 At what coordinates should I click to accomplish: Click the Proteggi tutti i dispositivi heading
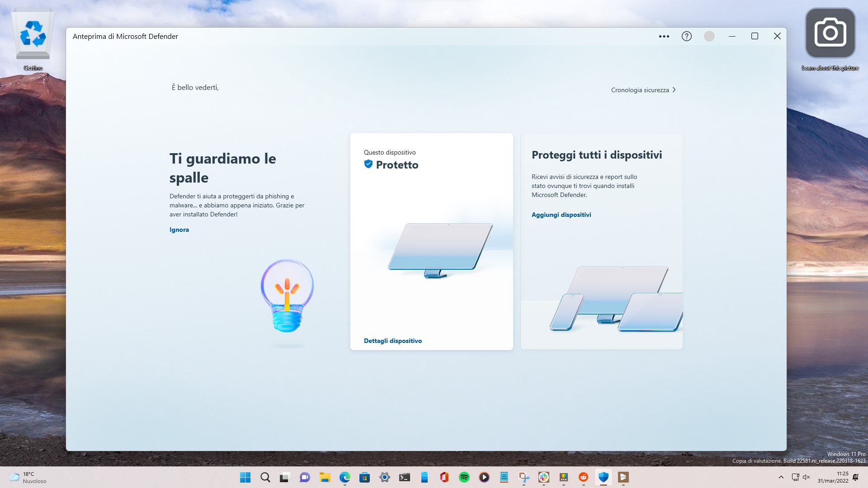(x=597, y=155)
